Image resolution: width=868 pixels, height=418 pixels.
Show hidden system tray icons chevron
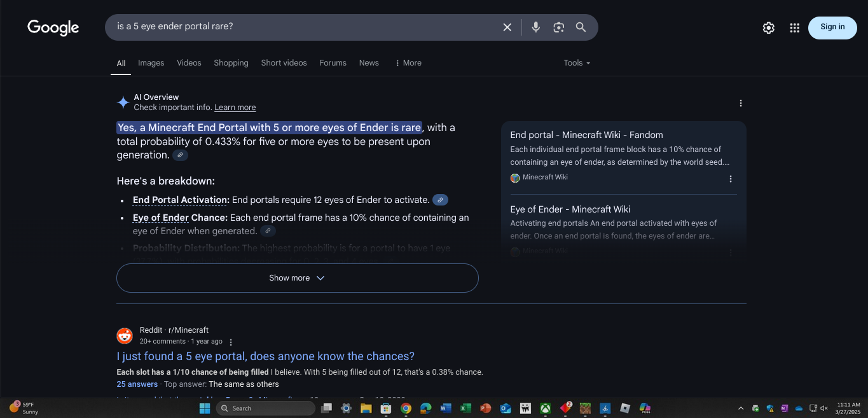(x=741, y=408)
